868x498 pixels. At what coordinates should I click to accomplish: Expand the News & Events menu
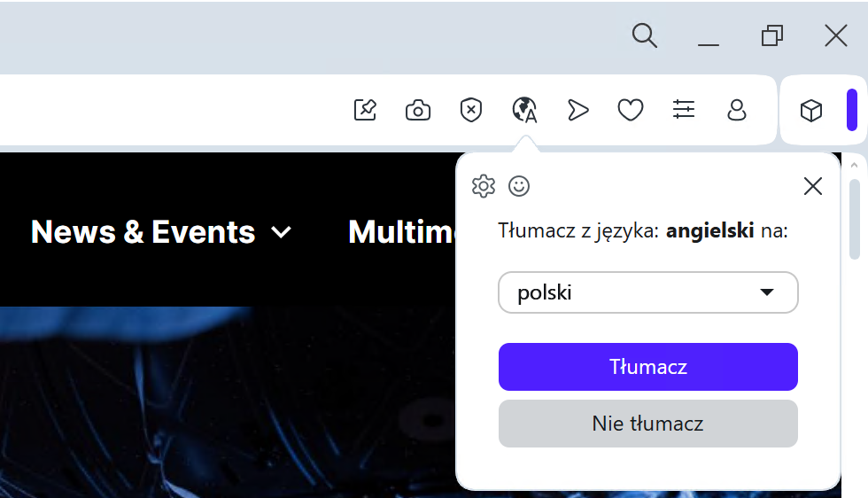click(x=161, y=231)
